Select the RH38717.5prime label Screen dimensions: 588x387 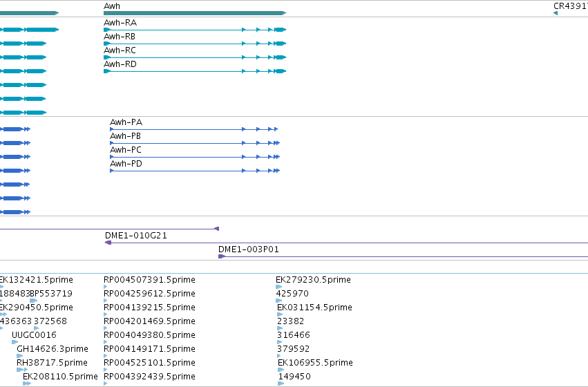(x=52, y=363)
